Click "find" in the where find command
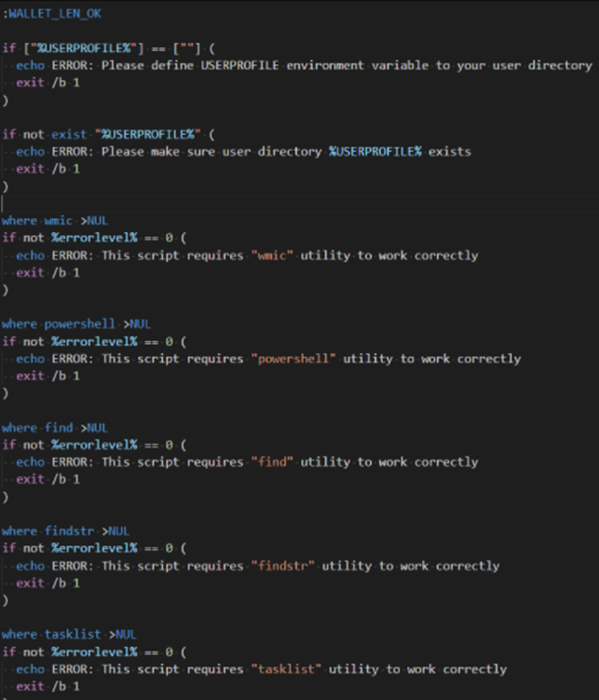Screen dimensions: 599x700 (59, 428)
